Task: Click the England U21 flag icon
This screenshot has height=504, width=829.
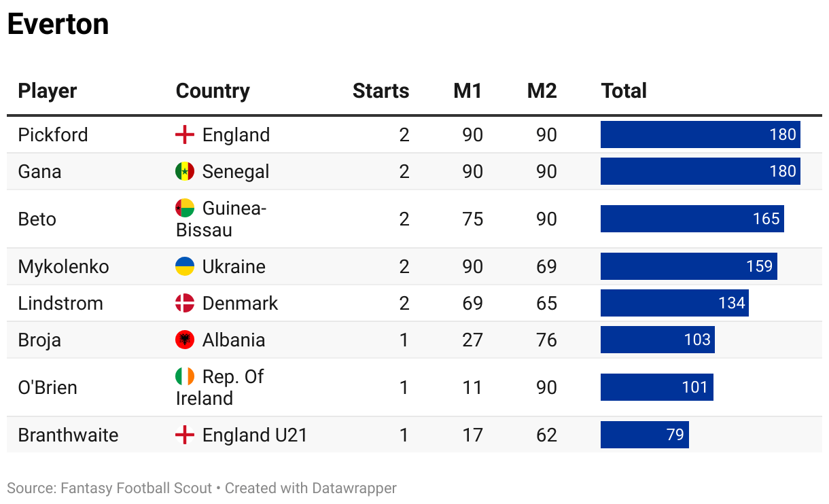Action: pyautogui.click(x=185, y=435)
